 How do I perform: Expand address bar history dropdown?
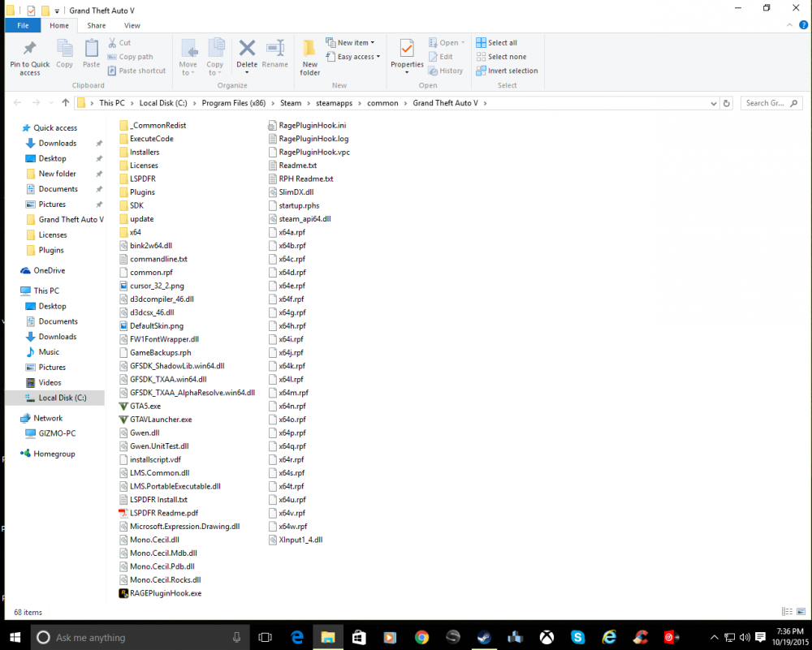point(714,103)
